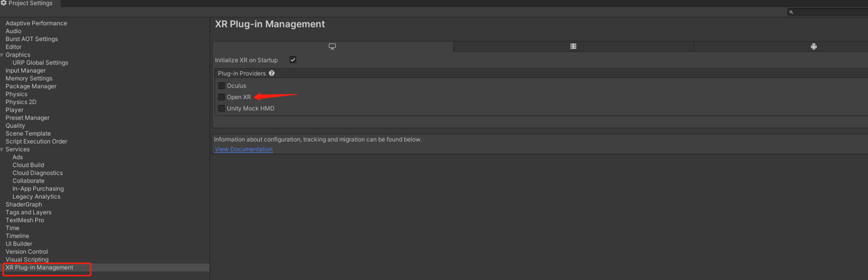Collapse the Graphics tree section
This screenshot has width=868, height=280.
(x=2, y=55)
